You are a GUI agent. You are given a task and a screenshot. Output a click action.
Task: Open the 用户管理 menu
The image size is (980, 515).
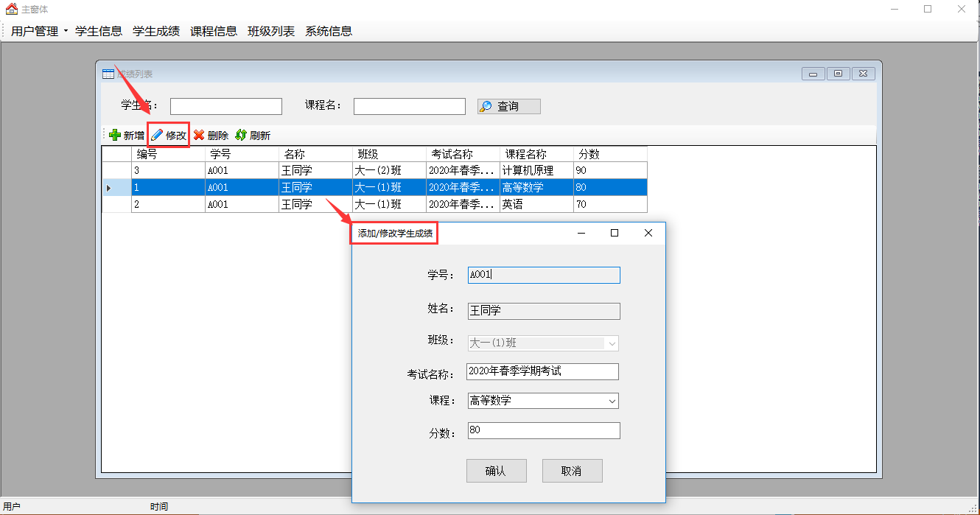(x=39, y=31)
